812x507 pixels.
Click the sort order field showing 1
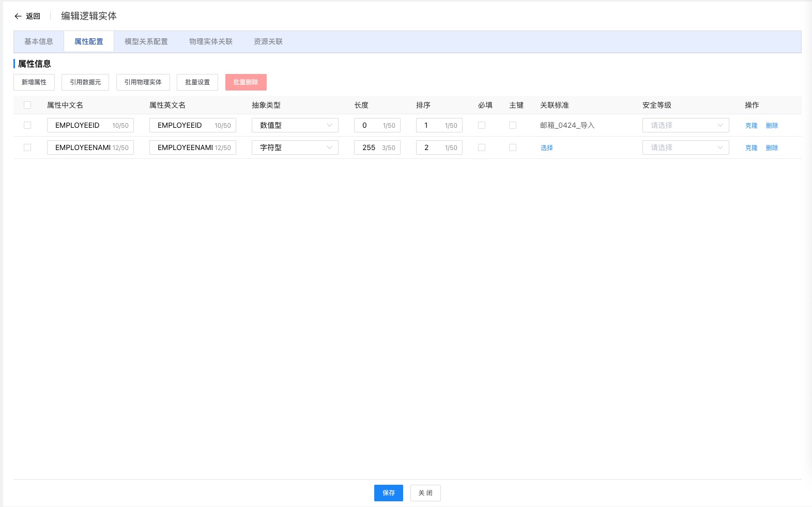point(439,125)
